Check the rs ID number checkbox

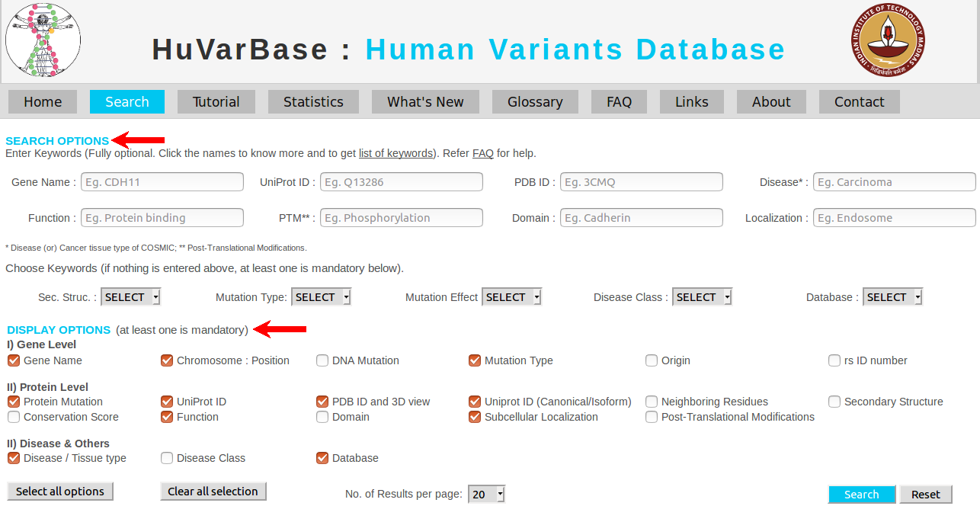pos(834,360)
